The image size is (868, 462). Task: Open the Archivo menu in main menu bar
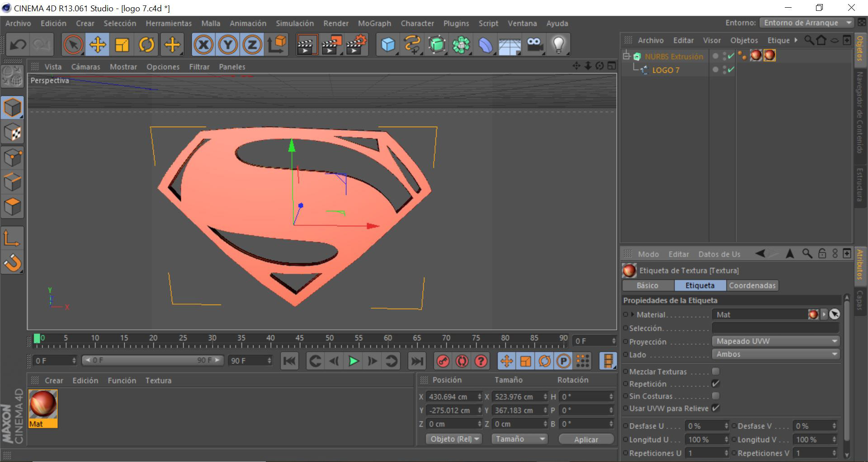click(18, 23)
